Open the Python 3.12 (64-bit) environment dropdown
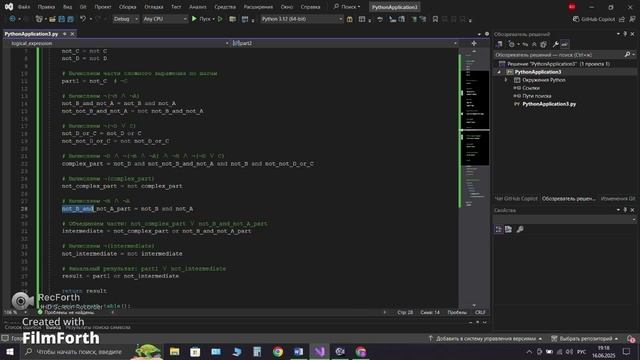 tap(302, 19)
